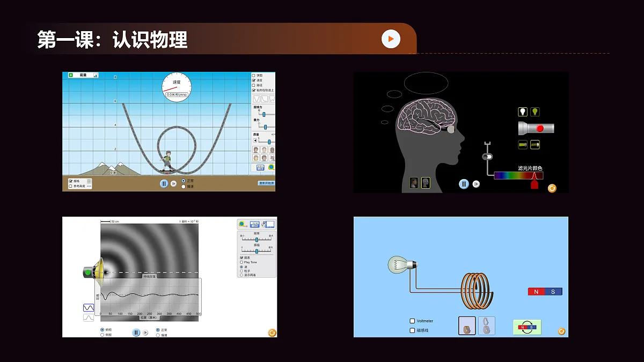644x362 pixels.
Task: Select the 粒子 particle view radio button
Action: (241, 271)
